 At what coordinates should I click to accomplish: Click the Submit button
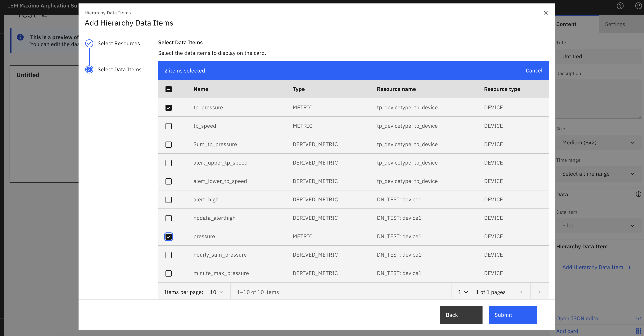(x=512, y=315)
